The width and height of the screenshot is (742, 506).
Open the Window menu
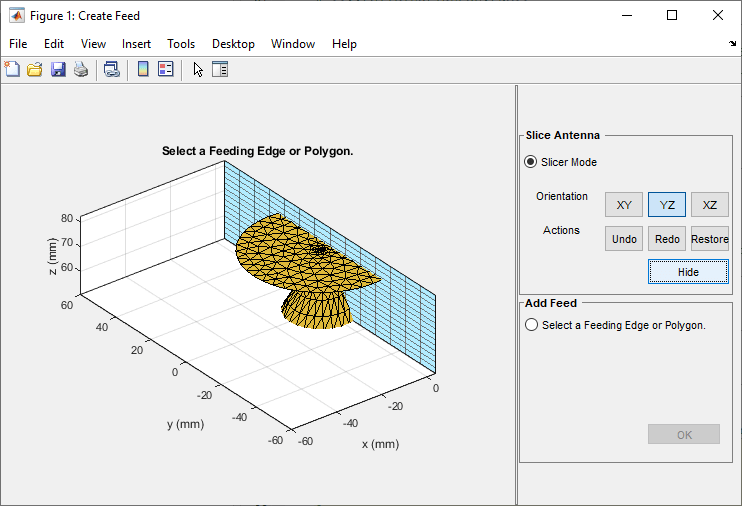pos(293,44)
